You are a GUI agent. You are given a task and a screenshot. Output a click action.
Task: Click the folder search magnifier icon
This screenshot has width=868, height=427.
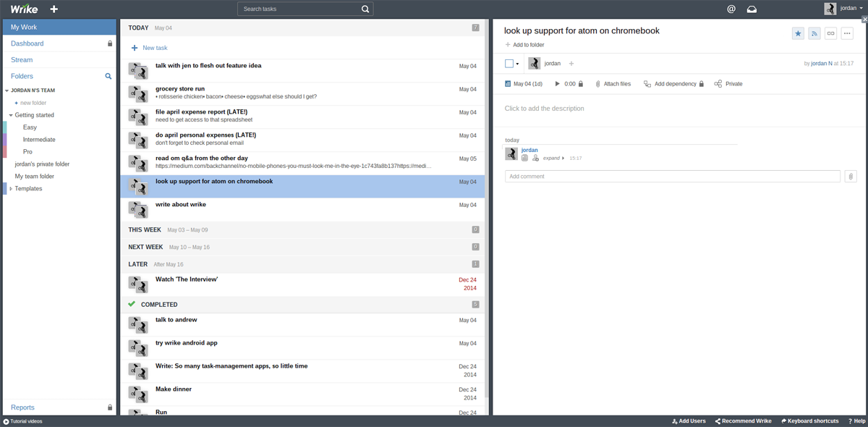coord(109,76)
